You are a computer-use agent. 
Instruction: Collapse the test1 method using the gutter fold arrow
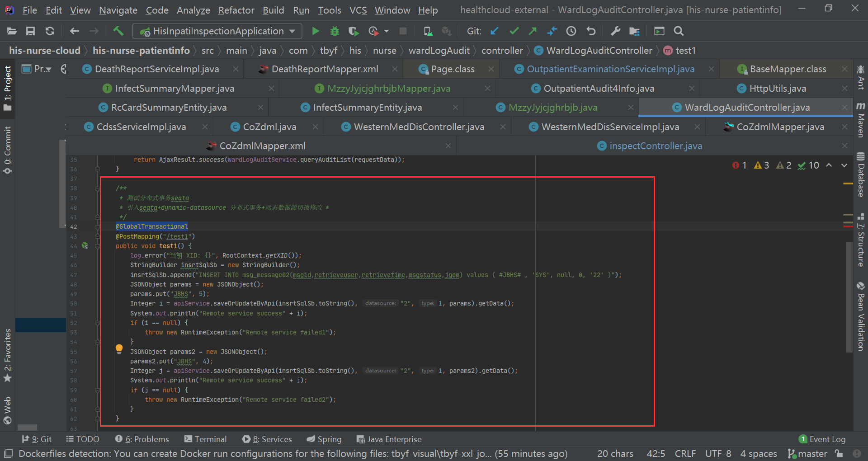click(97, 246)
